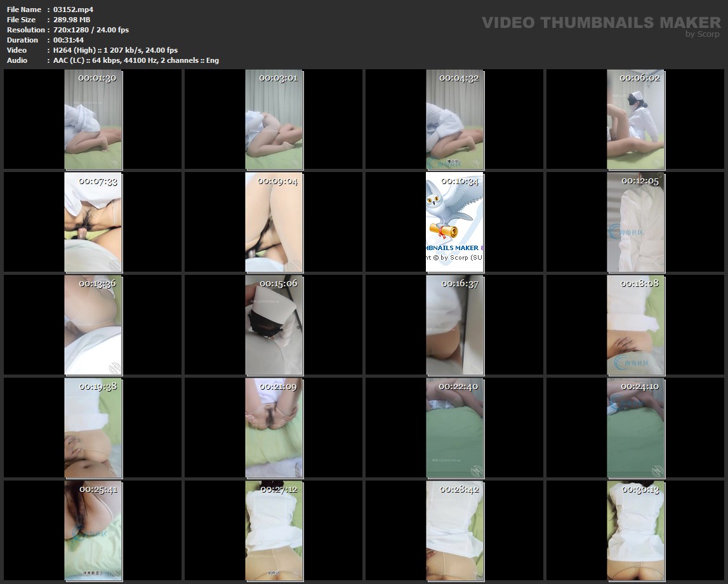Select the thumbnail stamped 00:22:40
This screenshot has height=584, width=728.
[455, 428]
